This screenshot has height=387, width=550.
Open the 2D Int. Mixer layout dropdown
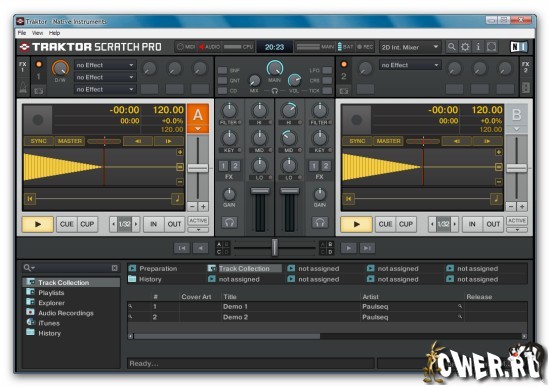pyautogui.click(x=410, y=47)
